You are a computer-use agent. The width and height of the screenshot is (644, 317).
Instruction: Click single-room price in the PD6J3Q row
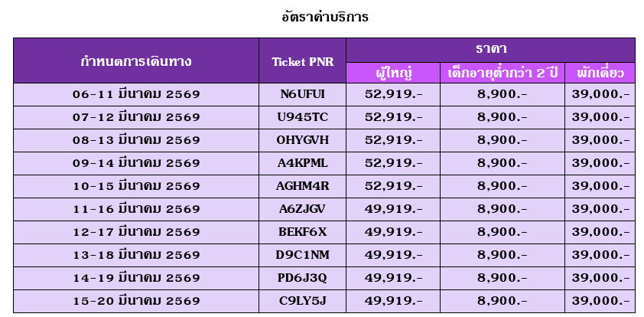coord(600,278)
